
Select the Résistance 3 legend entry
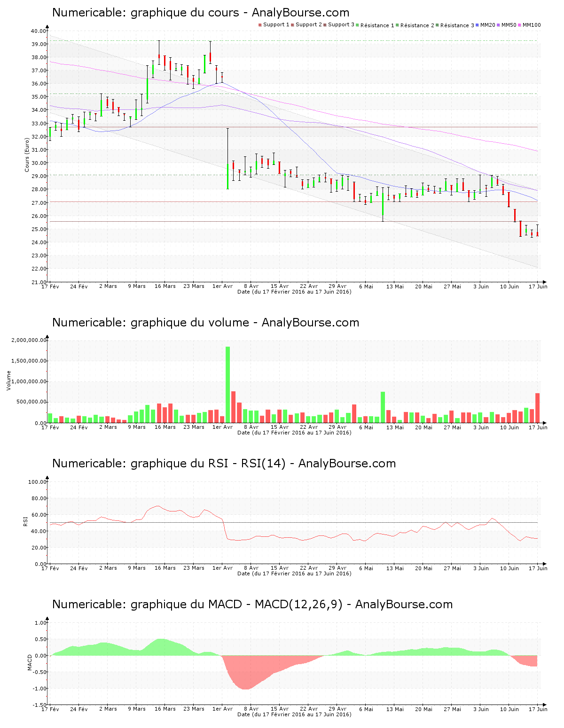point(455,25)
